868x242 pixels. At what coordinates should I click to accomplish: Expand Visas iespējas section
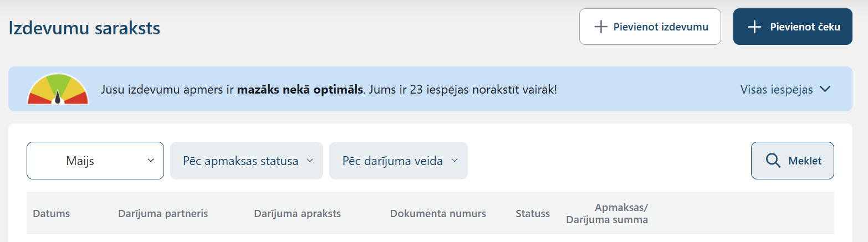point(785,89)
